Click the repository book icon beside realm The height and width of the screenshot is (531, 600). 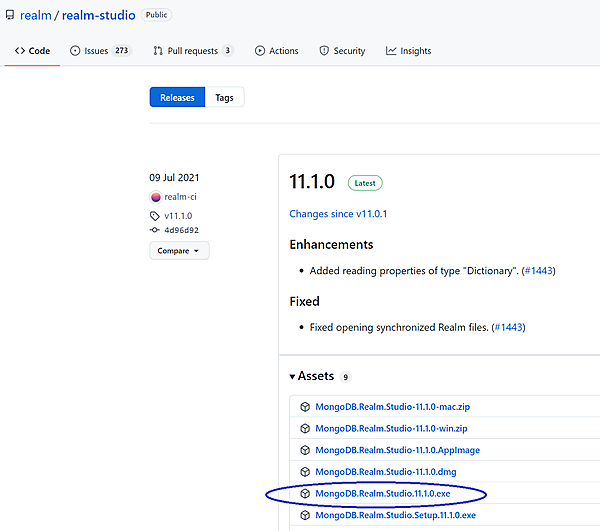[9, 16]
